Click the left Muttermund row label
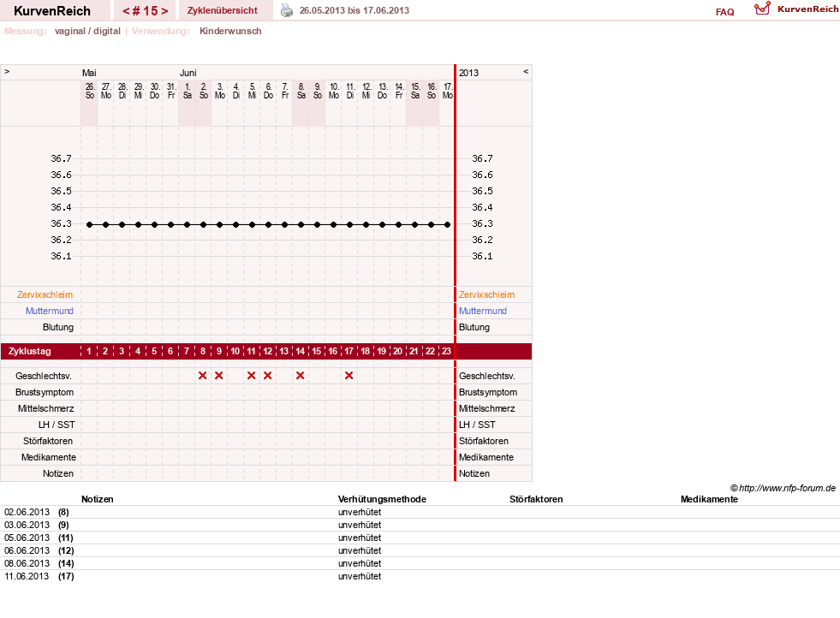This screenshot has height=618, width=840. pos(50,311)
